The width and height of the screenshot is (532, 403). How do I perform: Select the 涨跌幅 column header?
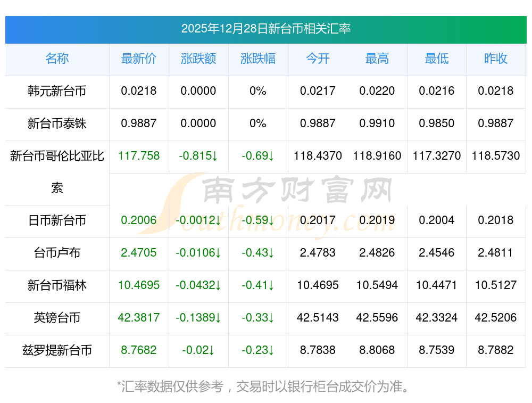[258, 59]
